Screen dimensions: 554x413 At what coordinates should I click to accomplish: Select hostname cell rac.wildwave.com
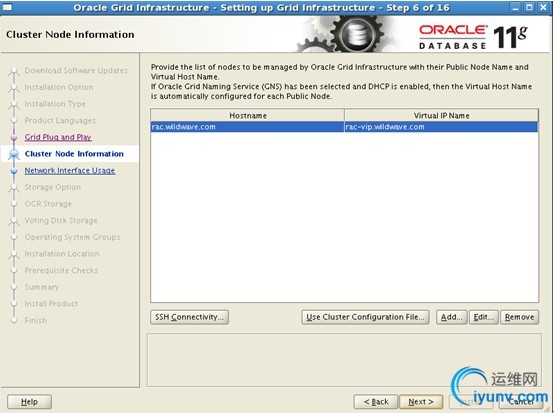pos(247,127)
